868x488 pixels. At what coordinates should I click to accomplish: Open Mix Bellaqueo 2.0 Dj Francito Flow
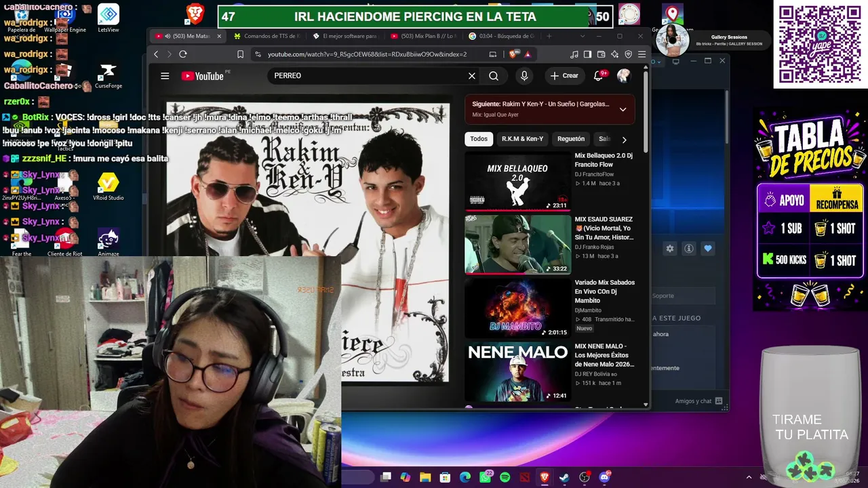pyautogui.click(x=604, y=160)
